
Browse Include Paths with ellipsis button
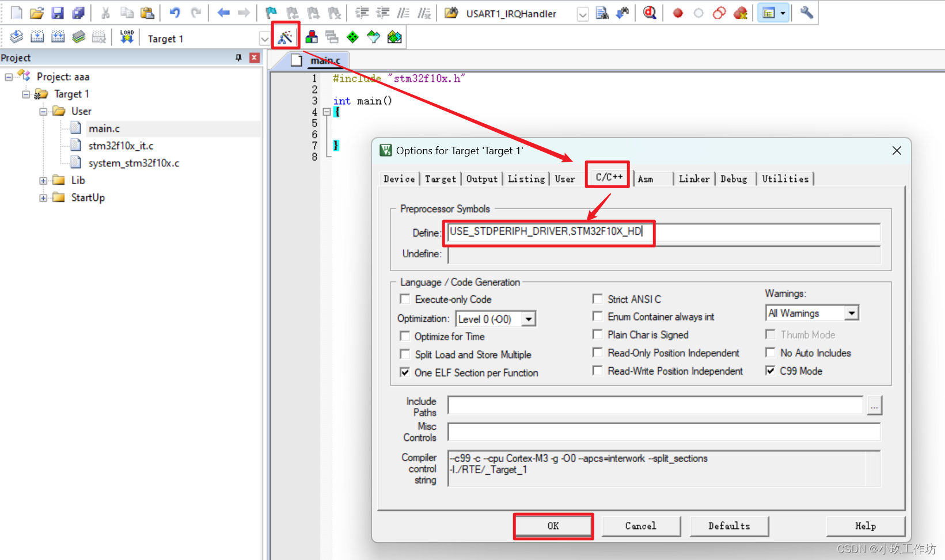point(874,405)
